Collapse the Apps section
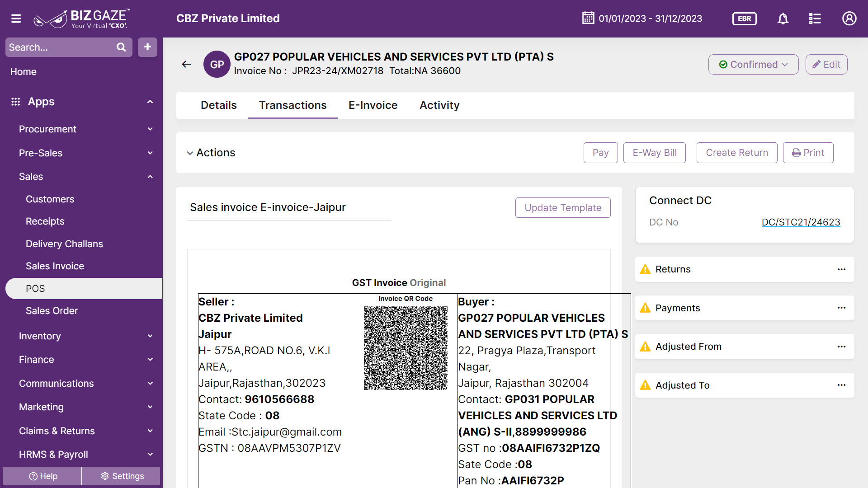Screen dimensions: 868x488 [x=150, y=102]
